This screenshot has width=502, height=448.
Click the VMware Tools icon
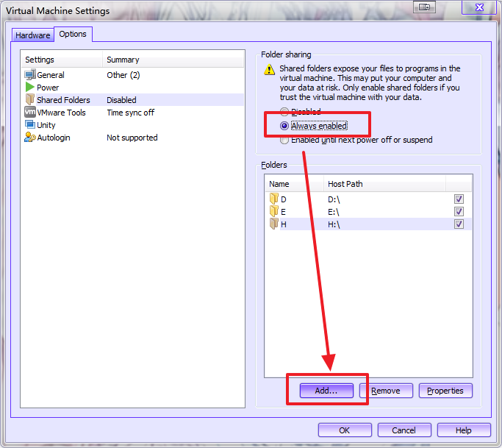(x=30, y=113)
